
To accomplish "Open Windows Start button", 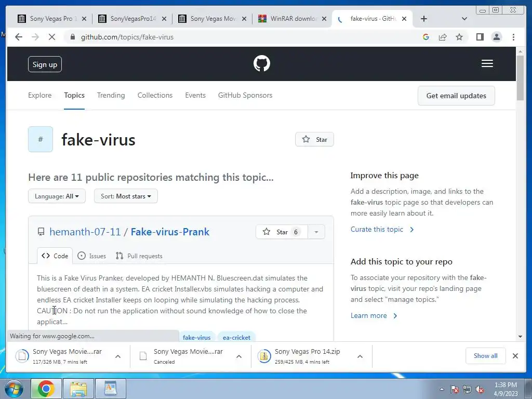I will [x=14, y=389].
